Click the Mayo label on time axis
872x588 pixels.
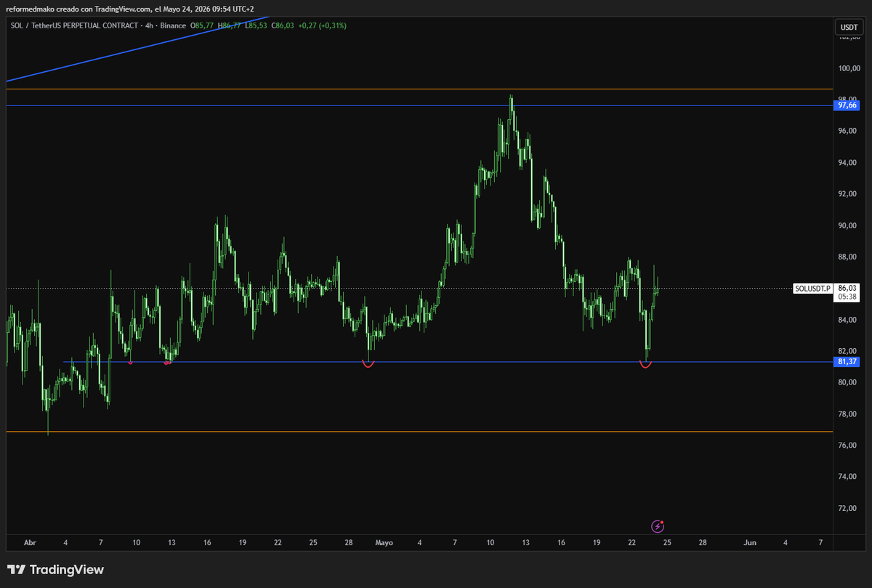click(x=384, y=543)
